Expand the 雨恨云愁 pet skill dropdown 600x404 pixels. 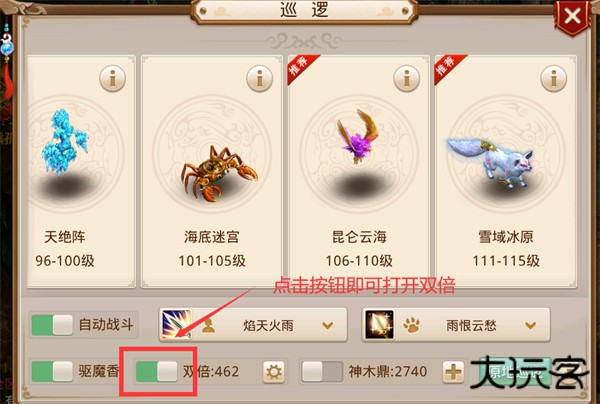530,326
